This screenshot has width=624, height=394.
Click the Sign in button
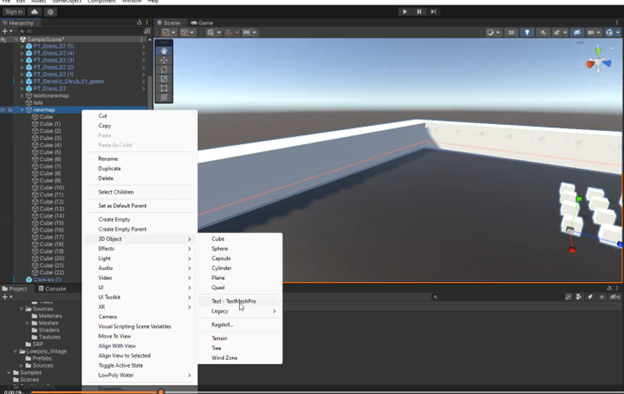[14, 12]
